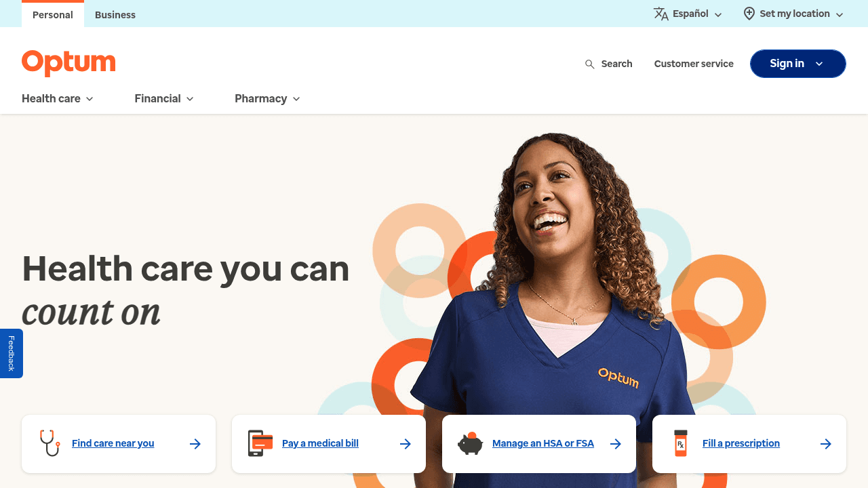The height and width of the screenshot is (488, 868).
Task: Open the Pharmacy dropdown menu
Action: coord(267,98)
